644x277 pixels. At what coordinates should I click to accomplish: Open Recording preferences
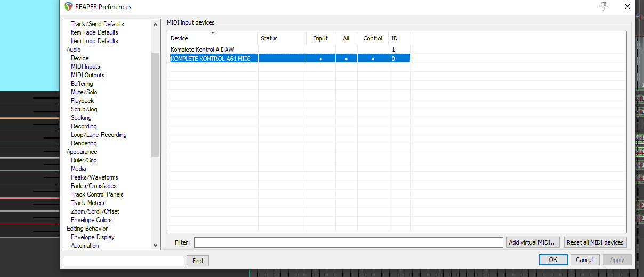point(84,126)
